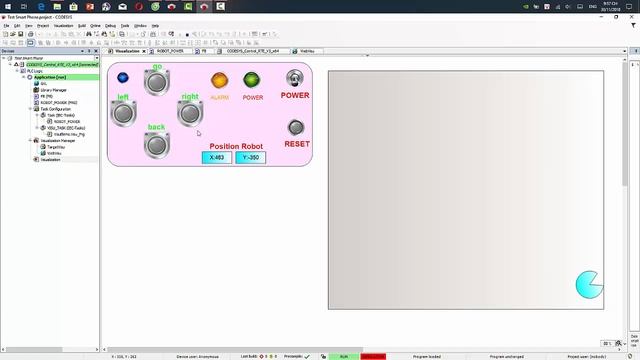Collapse the Application [run] node

24,77
